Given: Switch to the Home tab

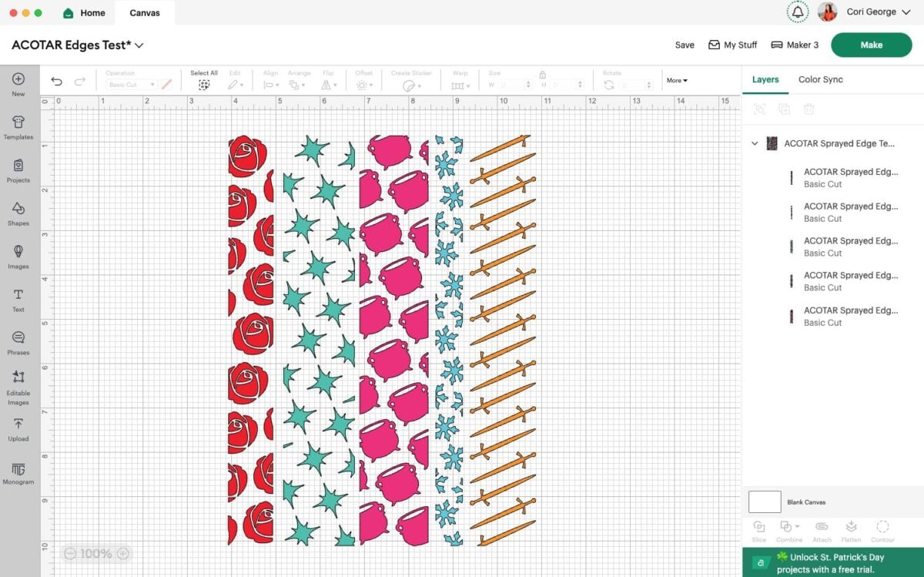Looking at the screenshot, I should click(85, 13).
